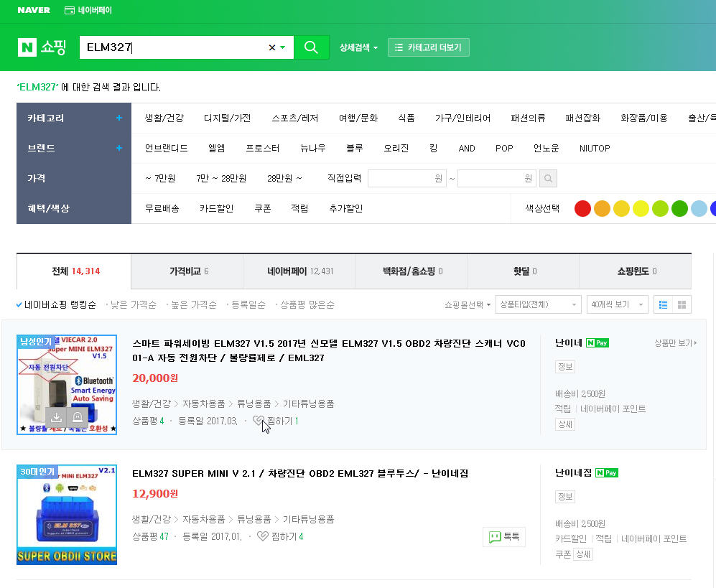Switch to the 네이버페이 tab
Viewport: 716px width, 588px height.
tap(299, 271)
